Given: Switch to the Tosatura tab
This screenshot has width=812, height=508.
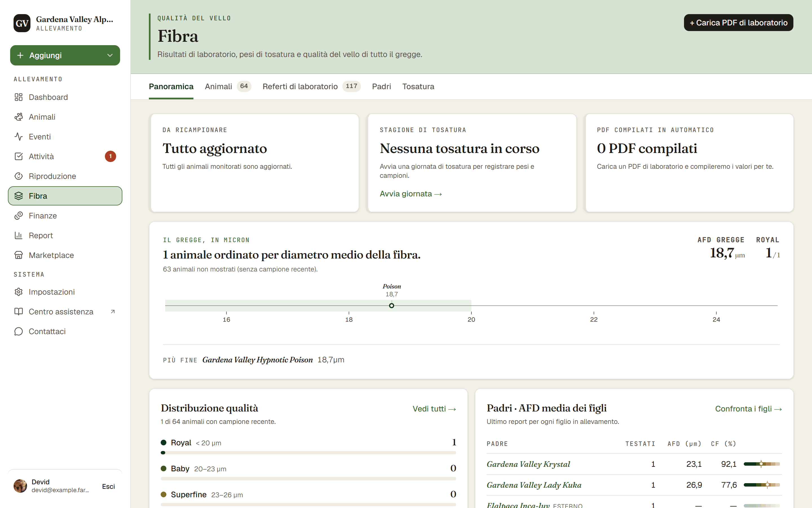Looking at the screenshot, I should 418,87.
